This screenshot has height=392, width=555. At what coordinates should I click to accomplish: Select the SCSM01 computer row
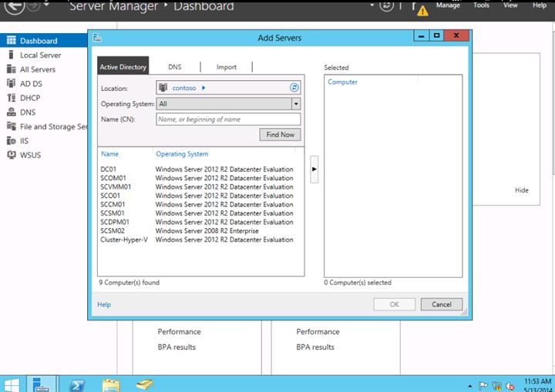[x=200, y=213]
